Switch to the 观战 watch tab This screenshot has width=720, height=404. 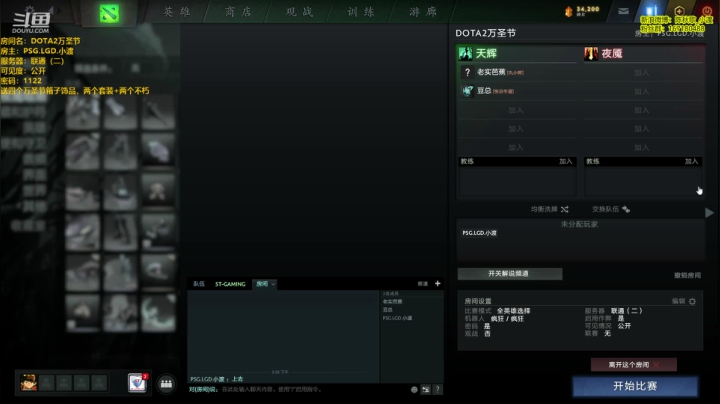(x=299, y=12)
